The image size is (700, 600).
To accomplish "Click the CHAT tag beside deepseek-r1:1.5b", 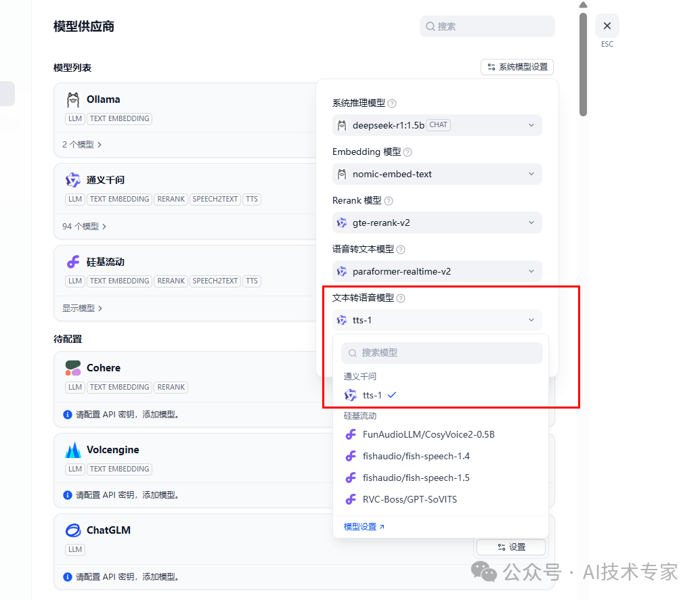I will point(438,125).
